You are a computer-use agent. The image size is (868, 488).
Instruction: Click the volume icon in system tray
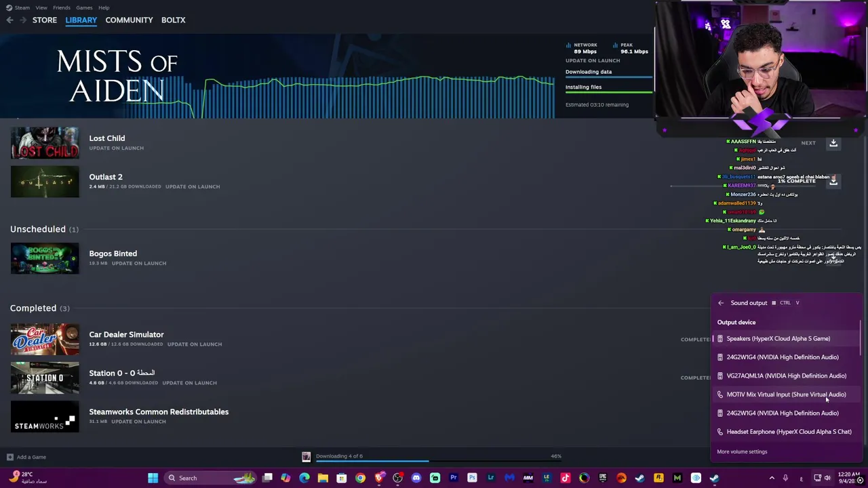pyautogui.click(x=827, y=478)
